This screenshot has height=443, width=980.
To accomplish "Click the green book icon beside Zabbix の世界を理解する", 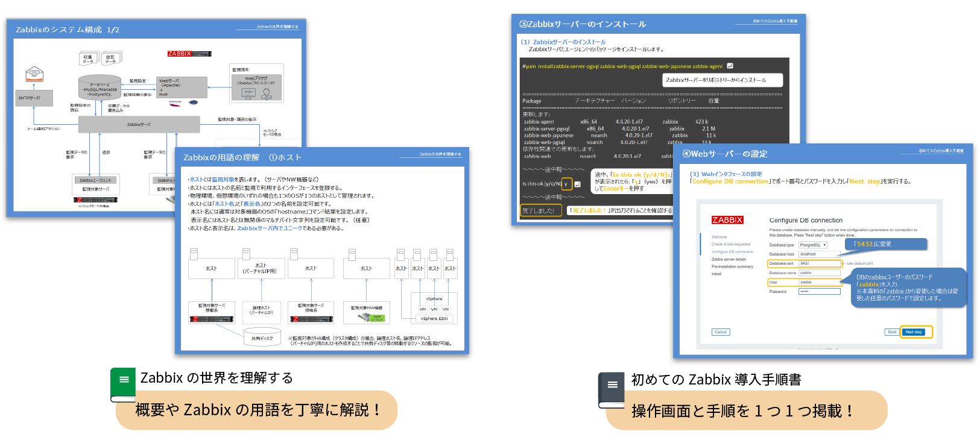I will (x=123, y=385).
